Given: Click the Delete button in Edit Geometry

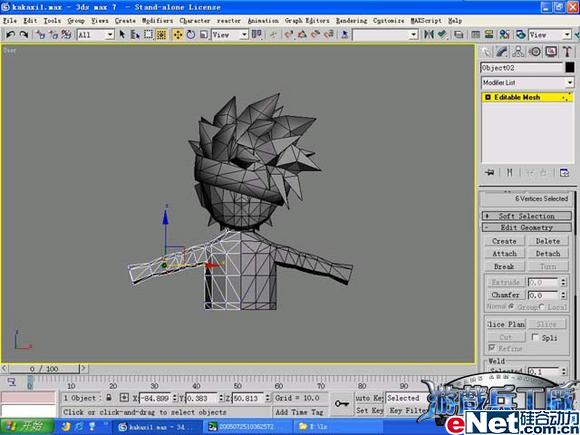Looking at the screenshot, I should [x=548, y=241].
